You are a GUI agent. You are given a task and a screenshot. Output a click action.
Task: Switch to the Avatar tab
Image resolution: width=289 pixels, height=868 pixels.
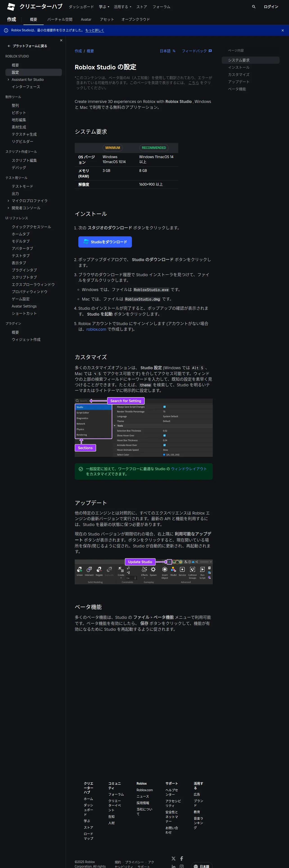click(86, 20)
